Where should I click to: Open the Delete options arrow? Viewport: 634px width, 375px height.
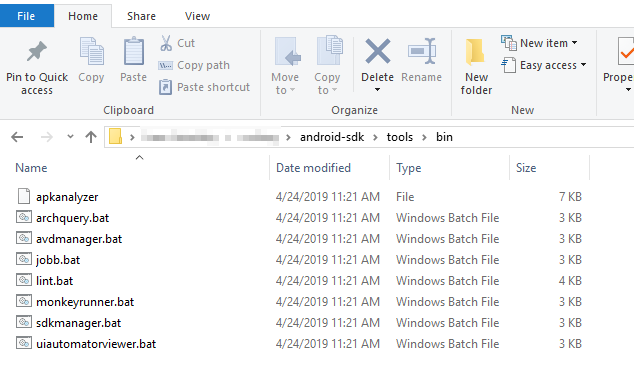377,89
